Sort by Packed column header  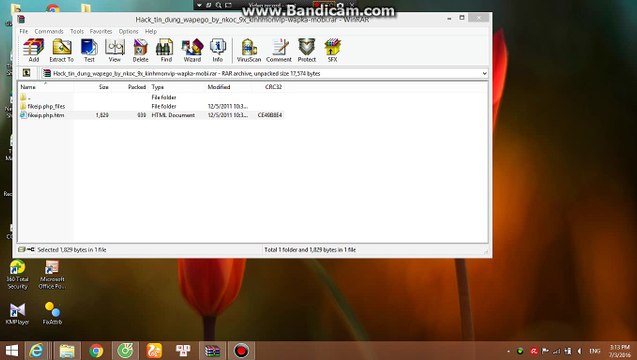[136, 87]
